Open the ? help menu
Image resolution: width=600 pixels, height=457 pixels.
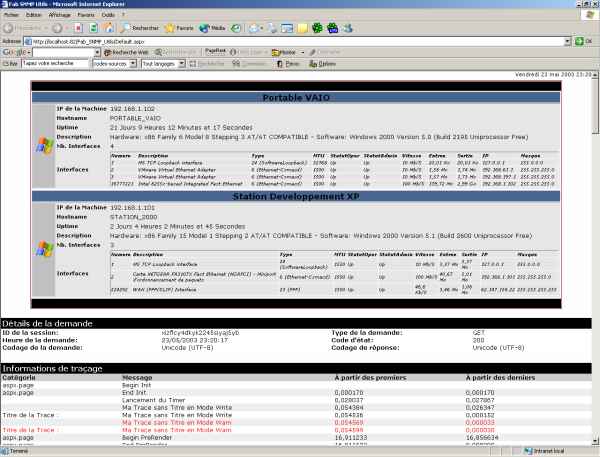coord(123,15)
